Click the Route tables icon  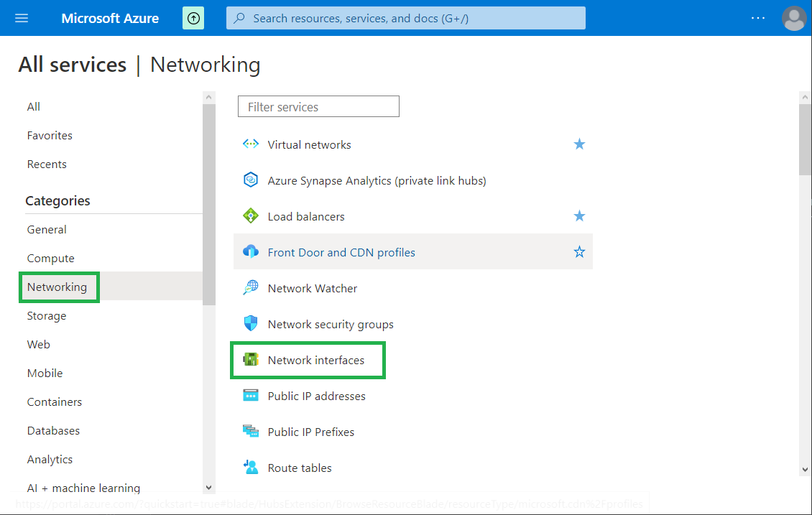[251, 467]
